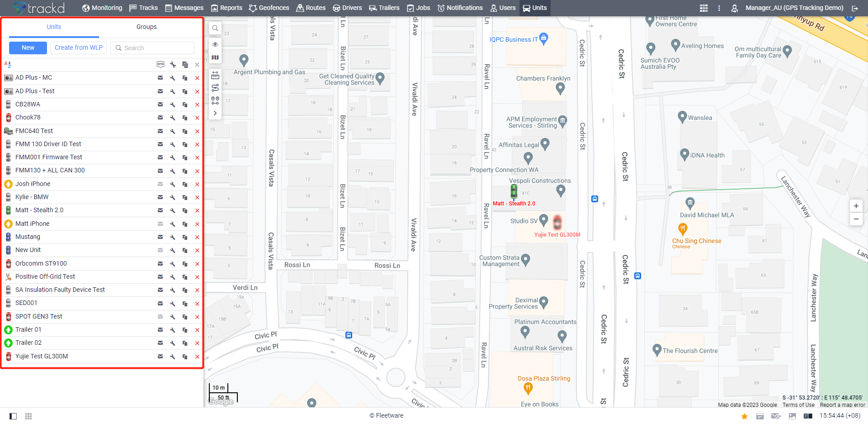Toggle the visible layers eye icon
The image size is (868, 424).
point(215,44)
